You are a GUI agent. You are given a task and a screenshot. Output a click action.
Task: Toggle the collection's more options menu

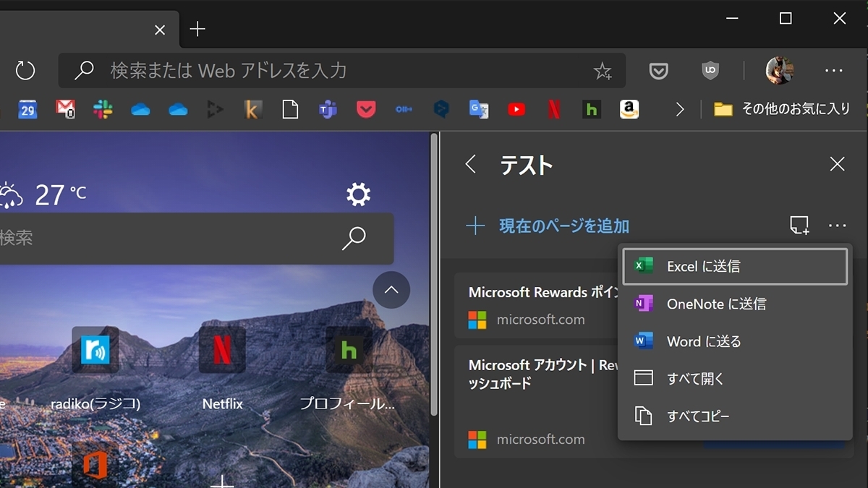tap(838, 226)
